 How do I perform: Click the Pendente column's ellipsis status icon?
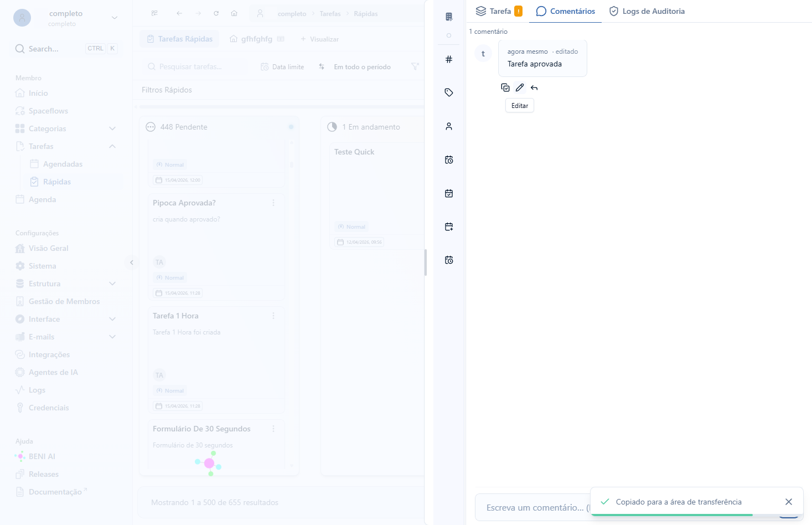151,127
